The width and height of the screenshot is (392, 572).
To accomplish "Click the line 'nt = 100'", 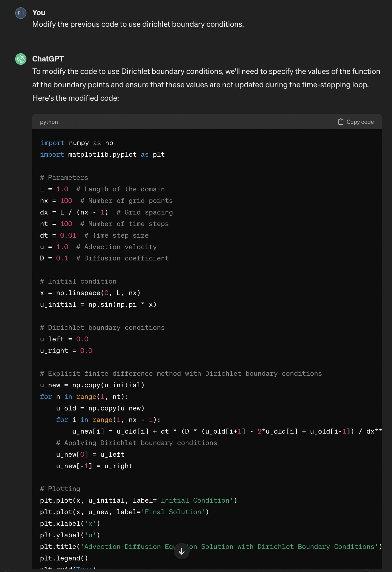I will [104, 224].
